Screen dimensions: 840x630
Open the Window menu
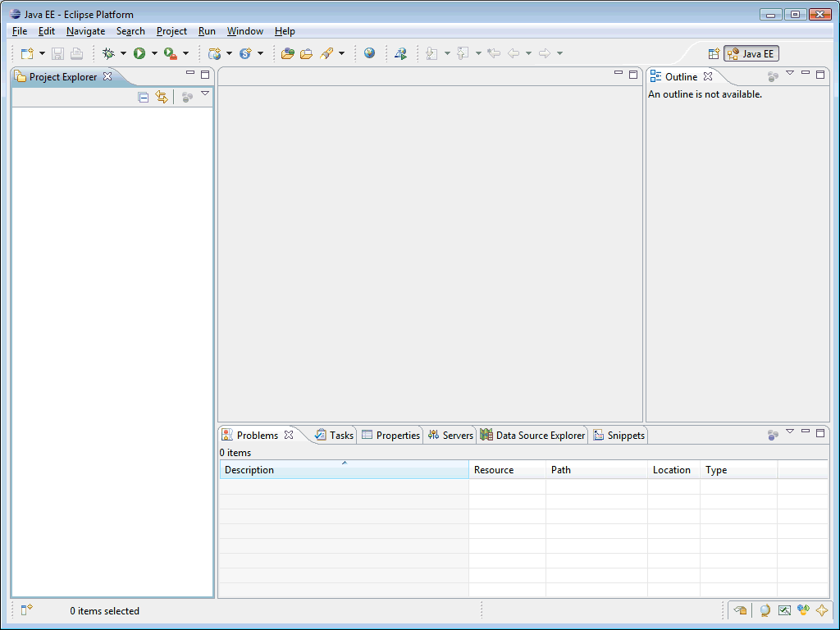(244, 31)
